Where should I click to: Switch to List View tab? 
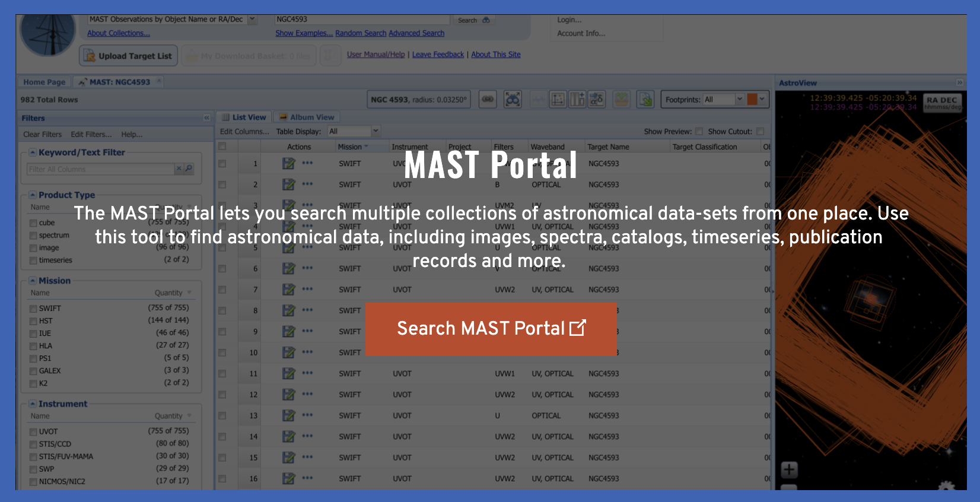[x=244, y=117]
